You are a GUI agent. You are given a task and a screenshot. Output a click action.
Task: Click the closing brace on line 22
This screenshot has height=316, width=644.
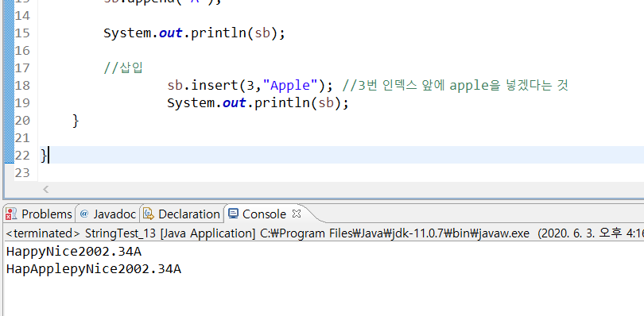44,156
